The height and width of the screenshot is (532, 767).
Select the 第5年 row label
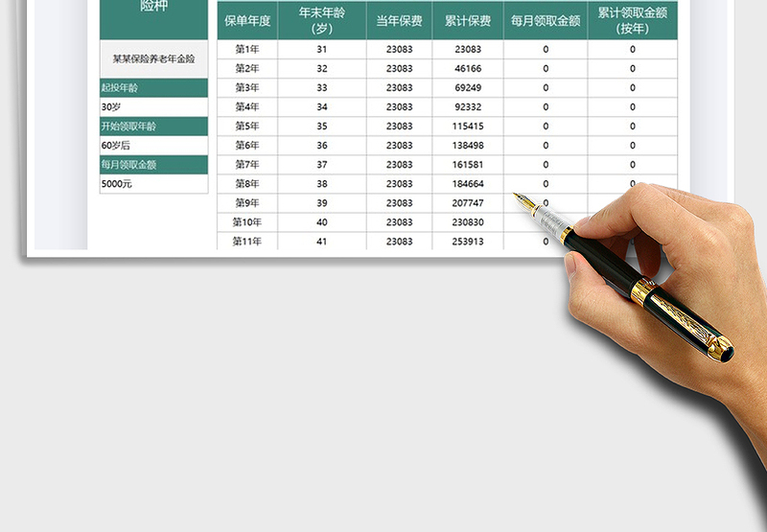tap(247, 127)
